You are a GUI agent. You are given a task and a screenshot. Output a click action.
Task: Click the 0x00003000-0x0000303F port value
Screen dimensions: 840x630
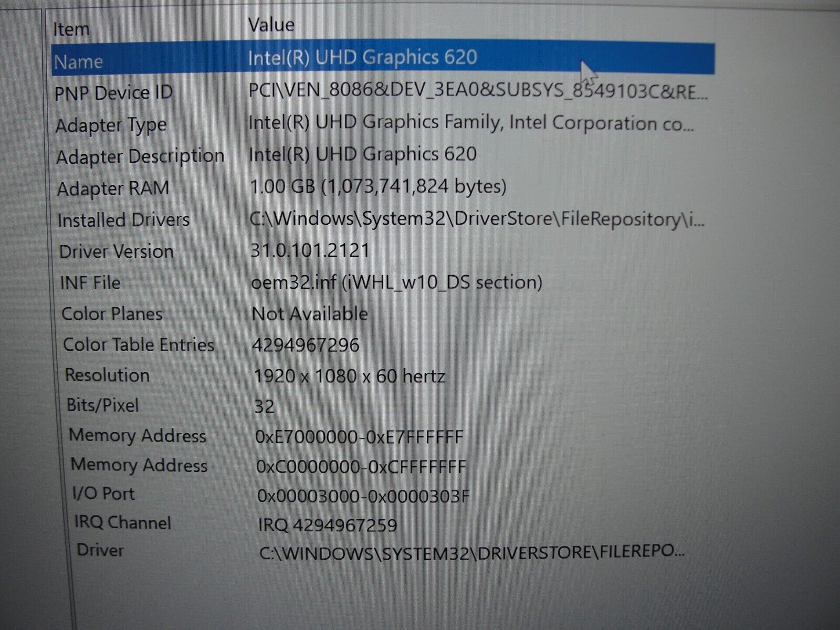click(363, 496)
